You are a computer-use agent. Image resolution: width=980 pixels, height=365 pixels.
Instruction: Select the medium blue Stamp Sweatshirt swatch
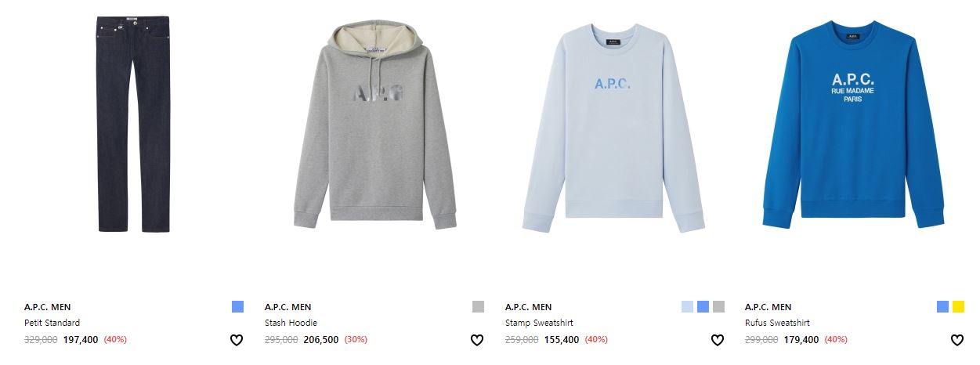(x=703, y=307)
